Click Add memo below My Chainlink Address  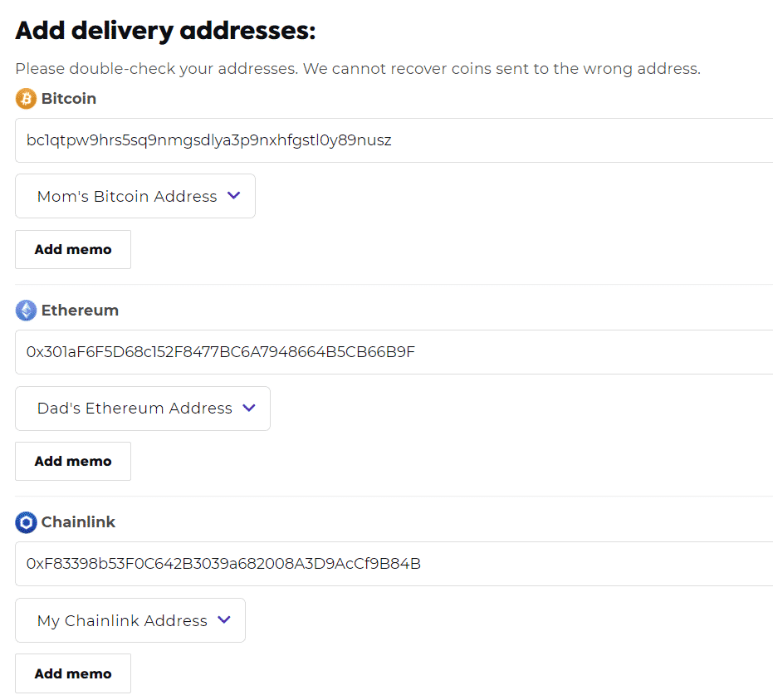(x=73, y=673)
